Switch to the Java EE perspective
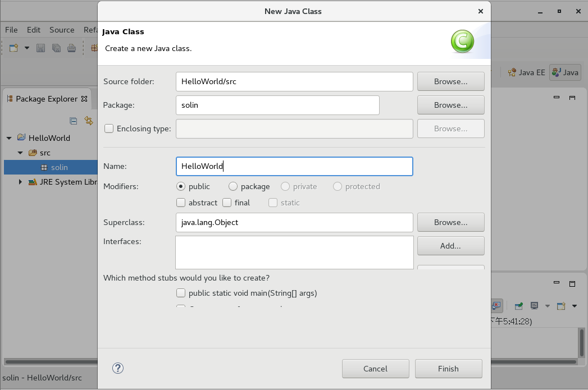This screenshot has width=588, height=390. coord(526,72)
